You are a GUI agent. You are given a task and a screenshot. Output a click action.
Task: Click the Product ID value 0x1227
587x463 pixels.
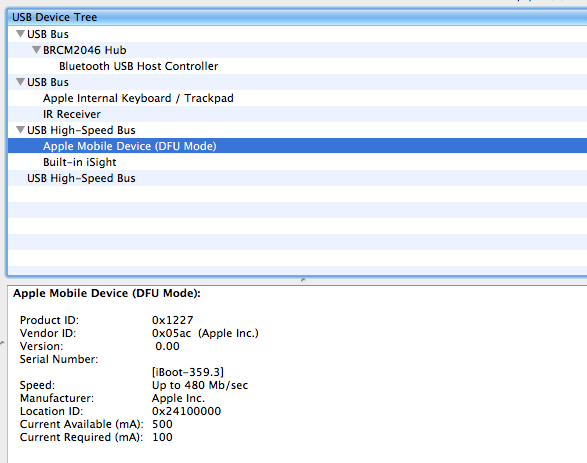click(173, 320)
